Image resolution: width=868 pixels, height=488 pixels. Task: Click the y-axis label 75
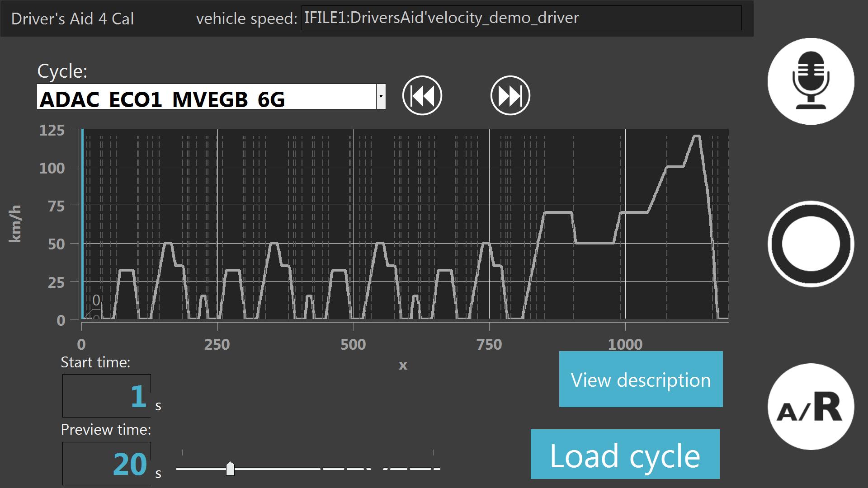click(56, 206)
